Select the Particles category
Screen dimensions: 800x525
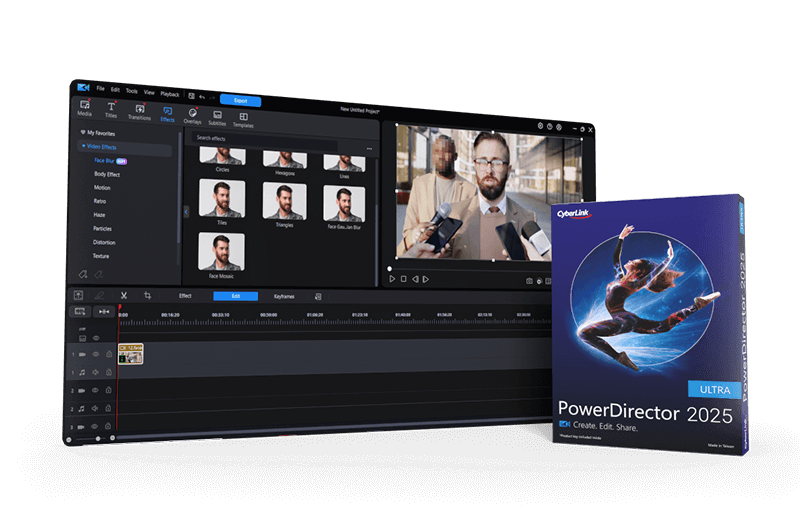click(103, 229)
